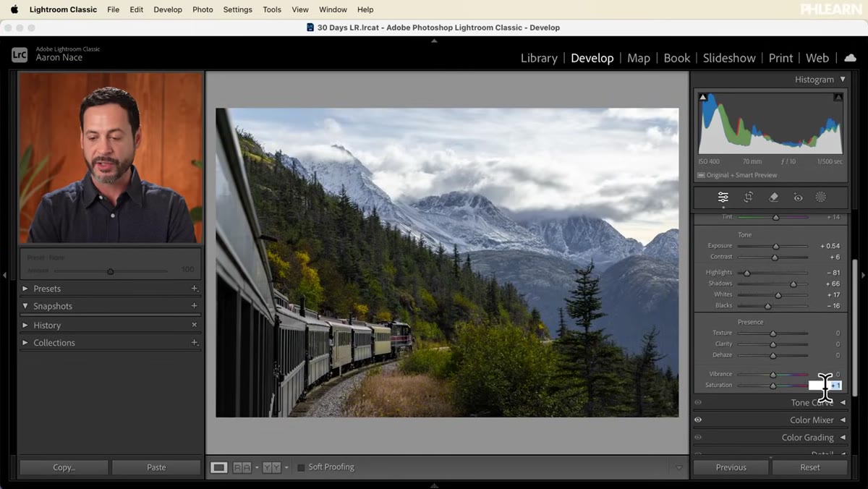Click the bottom filmstrip reveal arrow
This screenshot has width=868, height=489.
(x=434, y=485)
